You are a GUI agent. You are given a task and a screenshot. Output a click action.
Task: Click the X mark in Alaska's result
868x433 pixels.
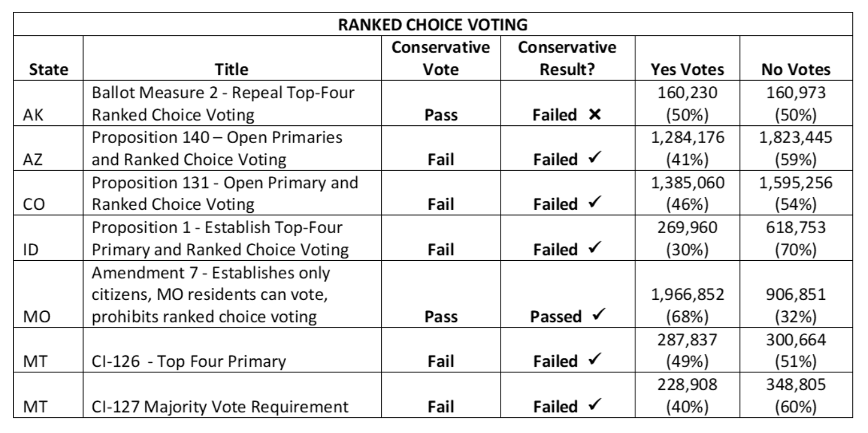[x=594, y=114]
